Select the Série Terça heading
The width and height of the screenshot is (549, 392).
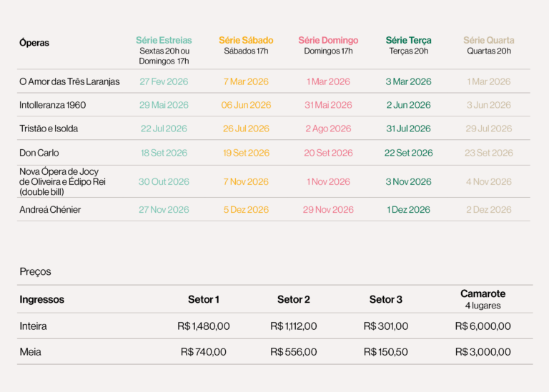pyautogui.click(x=408, y=41)
